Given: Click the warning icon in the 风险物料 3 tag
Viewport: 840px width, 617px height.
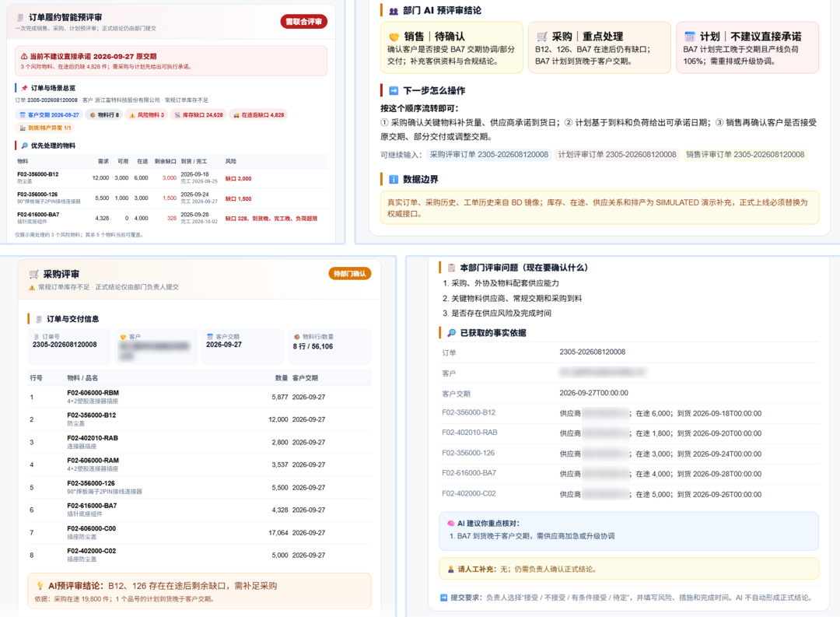Looking at the screenshot, I should [x=132, y=114].
